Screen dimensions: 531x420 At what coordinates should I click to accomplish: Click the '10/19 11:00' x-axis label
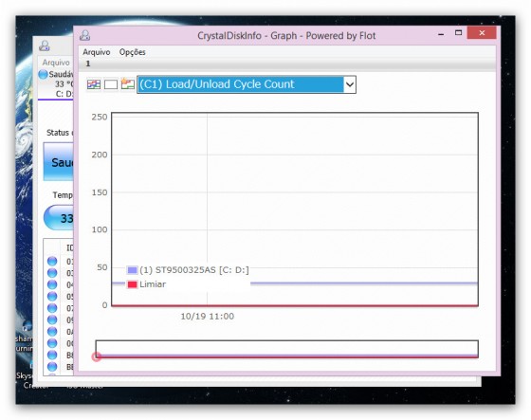pos(208,317)
